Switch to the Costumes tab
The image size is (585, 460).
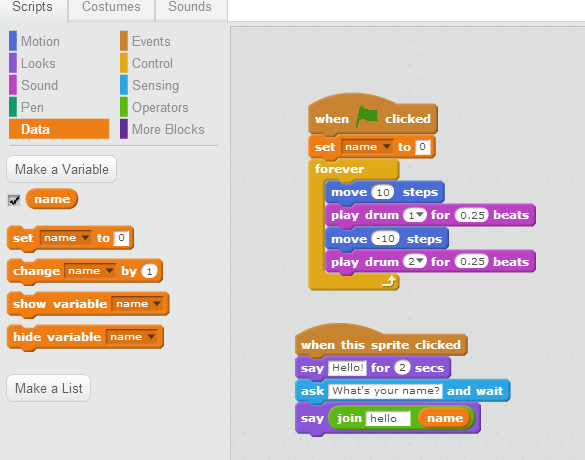(x=111, y=8)
